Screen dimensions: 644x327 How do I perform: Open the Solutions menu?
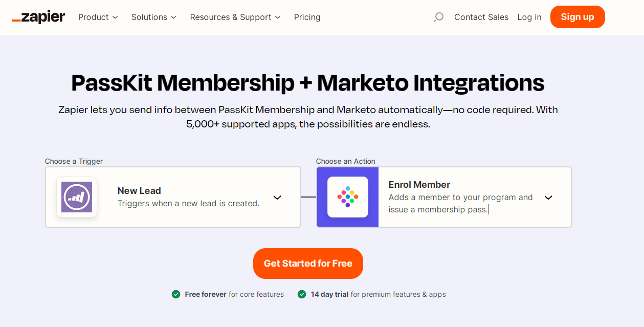(153, 17)
